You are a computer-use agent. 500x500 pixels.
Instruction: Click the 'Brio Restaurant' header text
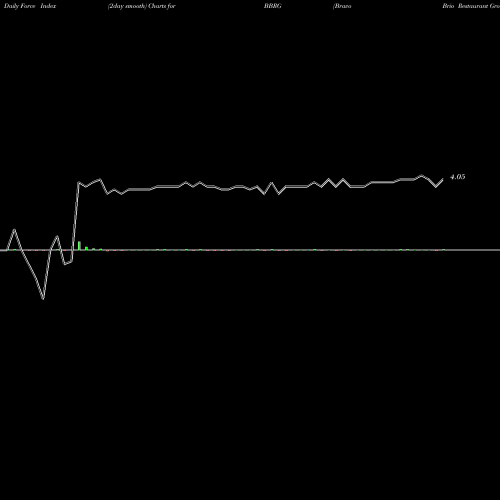click(x=465, y=6)
